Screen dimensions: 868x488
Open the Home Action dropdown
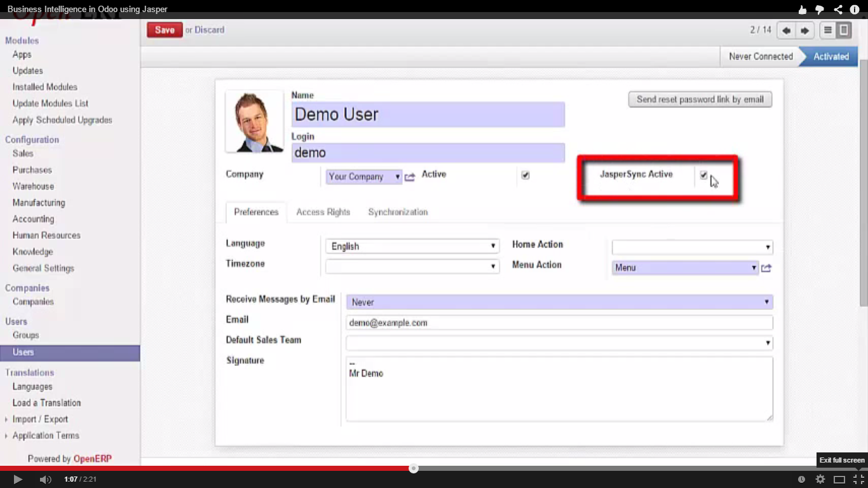coord(692,247)
